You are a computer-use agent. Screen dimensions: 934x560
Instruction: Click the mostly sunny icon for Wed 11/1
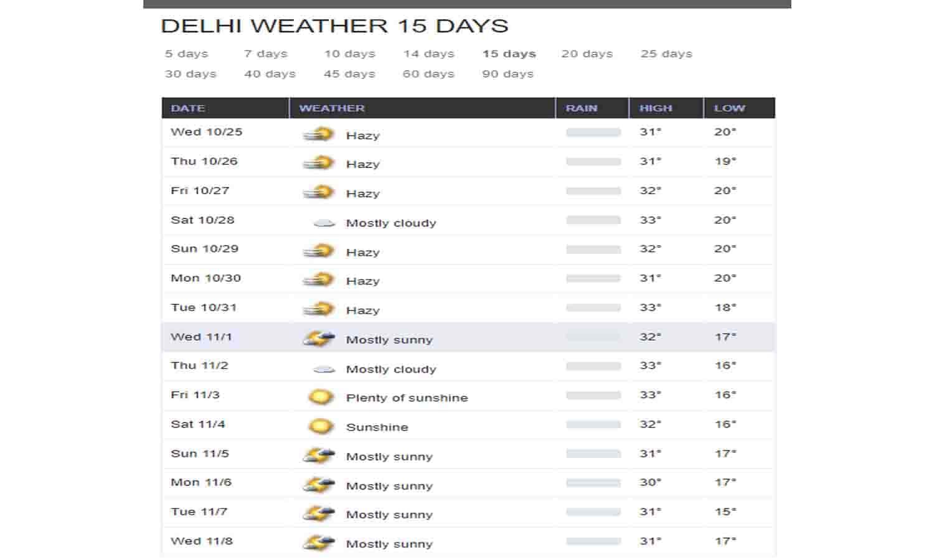click(319, 337)
